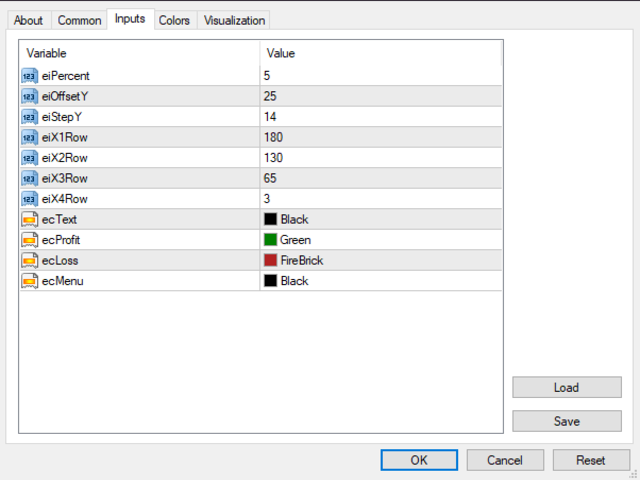The width and height of the screenshot is (640, 480).
Task: Select the ecText variable name
Action: pos(59,220)
